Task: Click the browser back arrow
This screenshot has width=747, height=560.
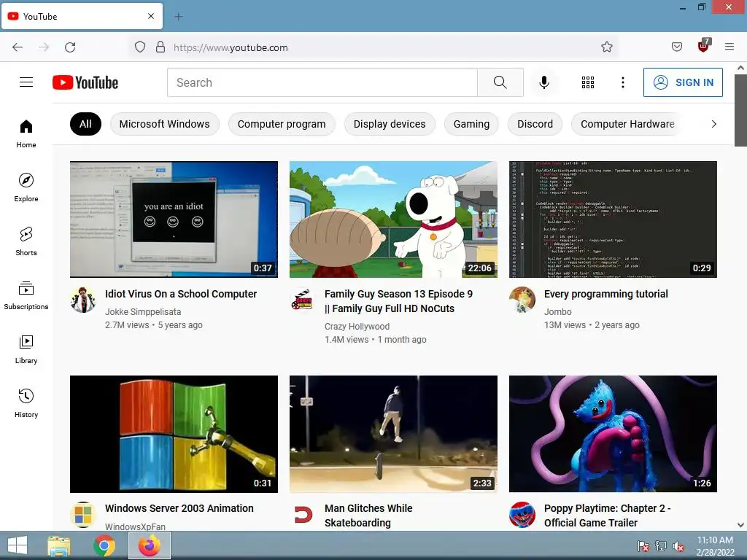Action: point(18,47)
